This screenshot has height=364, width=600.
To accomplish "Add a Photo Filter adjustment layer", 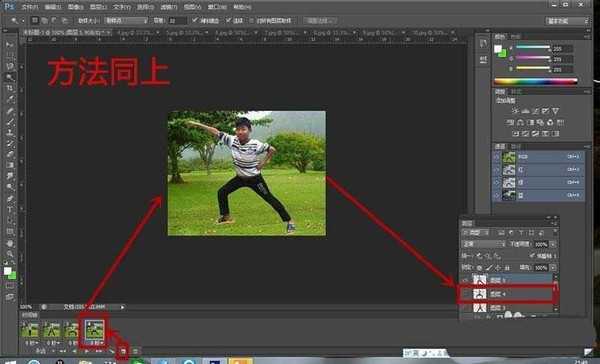I will 540,122.
